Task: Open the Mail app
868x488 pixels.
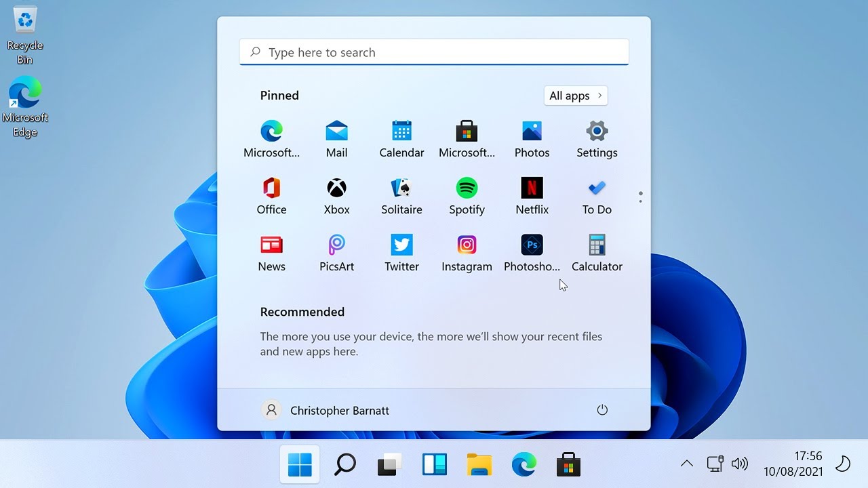Action: tap(336, 140)
